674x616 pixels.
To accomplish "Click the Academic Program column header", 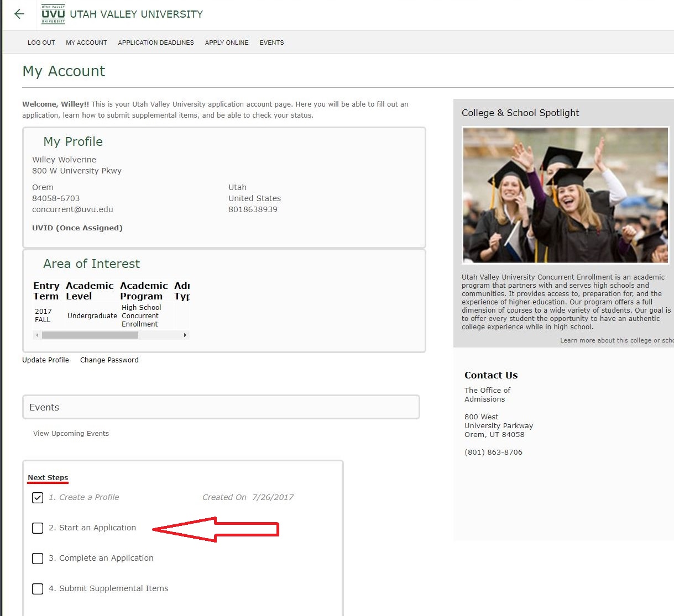I will pos(144,291).
